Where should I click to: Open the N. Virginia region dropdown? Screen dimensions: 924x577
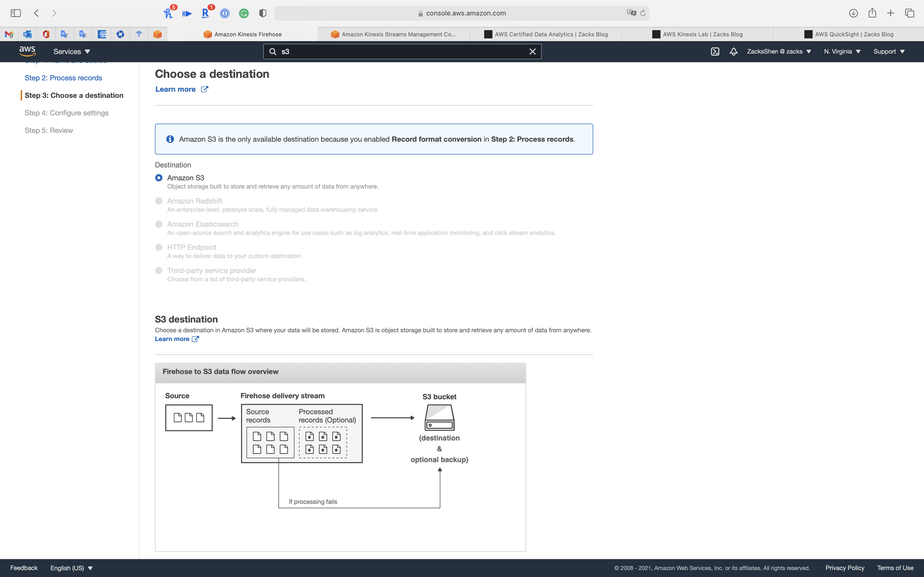pyautogui.click(x=842, y=52)
